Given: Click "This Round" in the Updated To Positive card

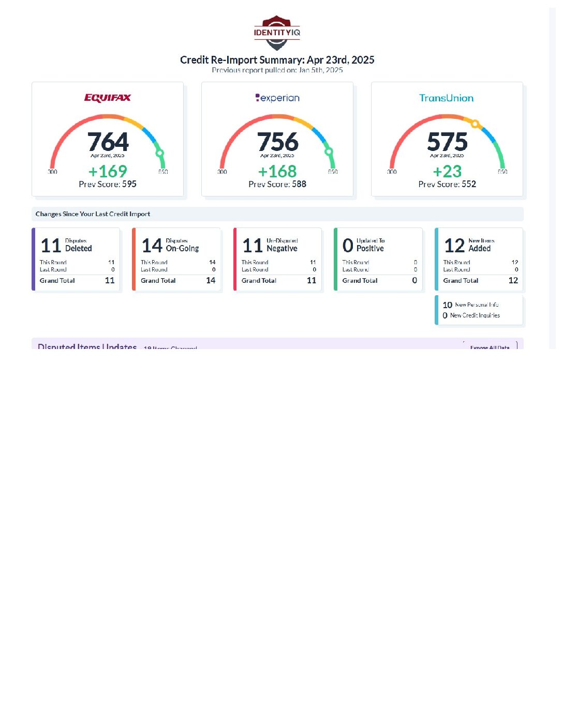Looking at the screenshot, I should coord(356,262).
